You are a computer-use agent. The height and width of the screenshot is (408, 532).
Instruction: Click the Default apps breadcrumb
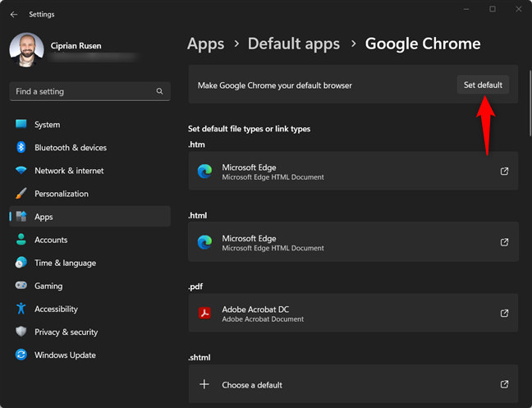(293, 44)
